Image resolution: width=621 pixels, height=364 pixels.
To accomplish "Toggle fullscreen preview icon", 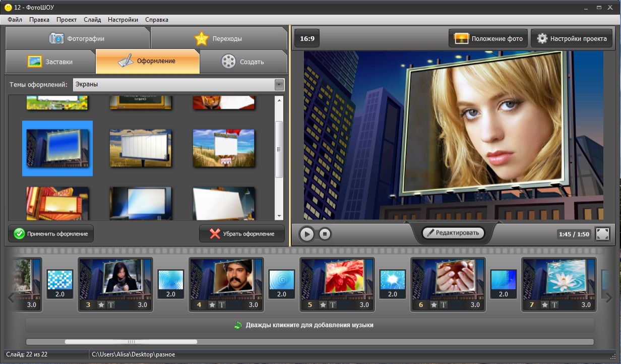I will [x=602, y=234].
